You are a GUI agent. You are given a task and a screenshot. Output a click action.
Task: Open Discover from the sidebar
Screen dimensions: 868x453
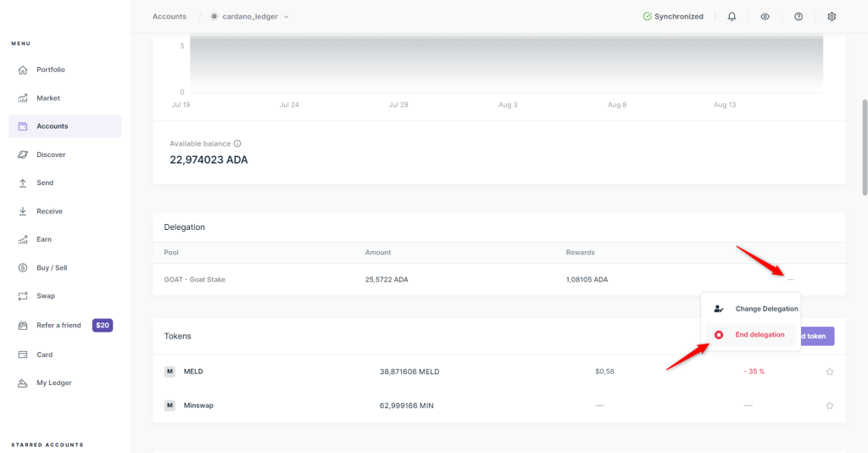click(x=50, y=154)
